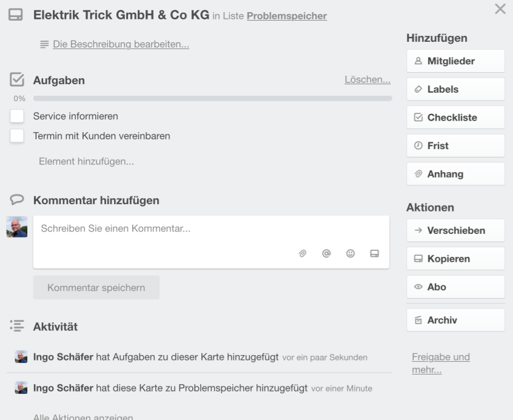Screen dimensions: 513x420
Task: Click the Aktivität list icon
Action: coord(17,326)
